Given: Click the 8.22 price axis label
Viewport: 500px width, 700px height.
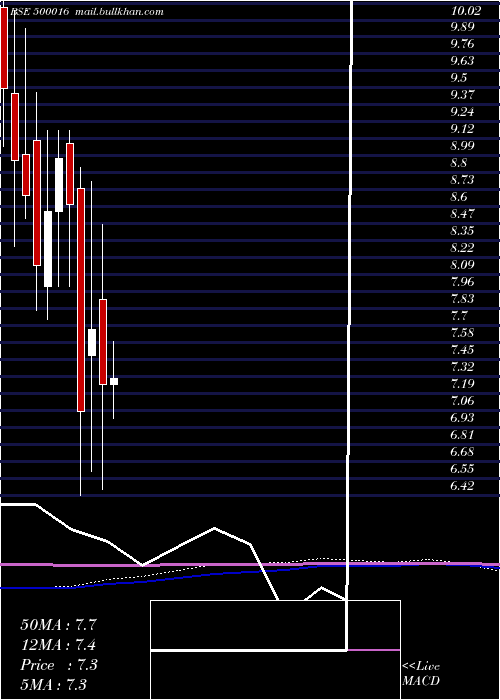Looking at the screenshot, I should tap(462, 248).
